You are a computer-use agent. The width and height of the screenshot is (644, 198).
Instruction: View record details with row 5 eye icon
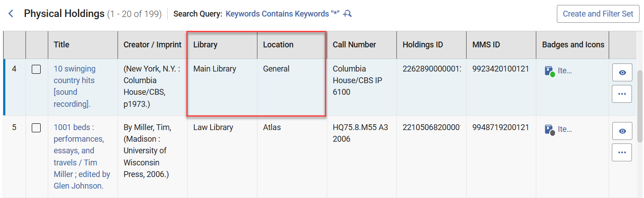tap(622, 131)
